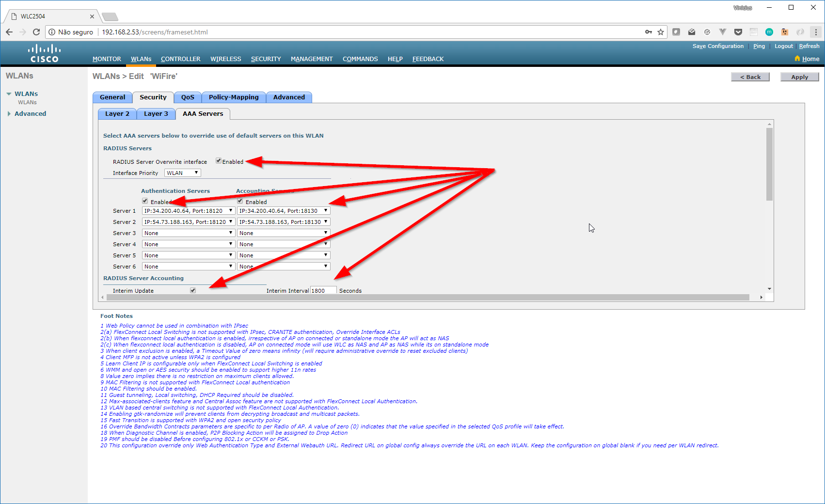Image resolution: width=825 pixels, height=504 pixels.
Task: Click the Interim Interval seconds field
Action: pos(323,290)
